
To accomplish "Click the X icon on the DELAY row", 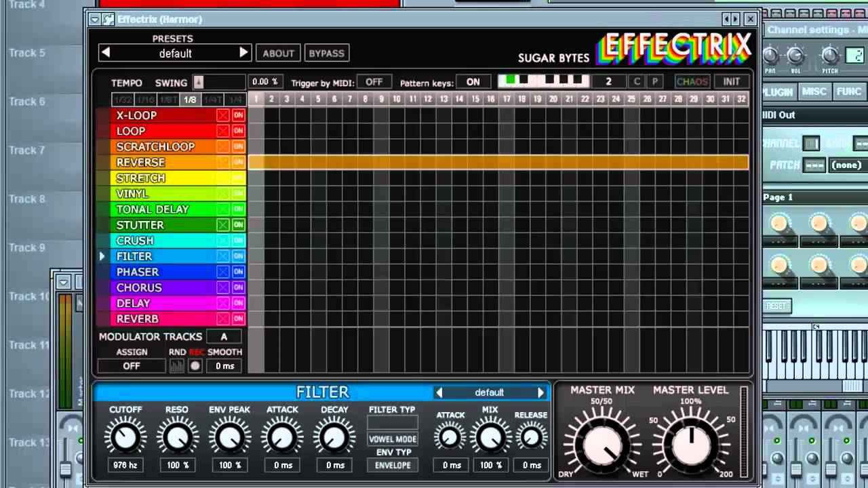I will click(222, 303).
